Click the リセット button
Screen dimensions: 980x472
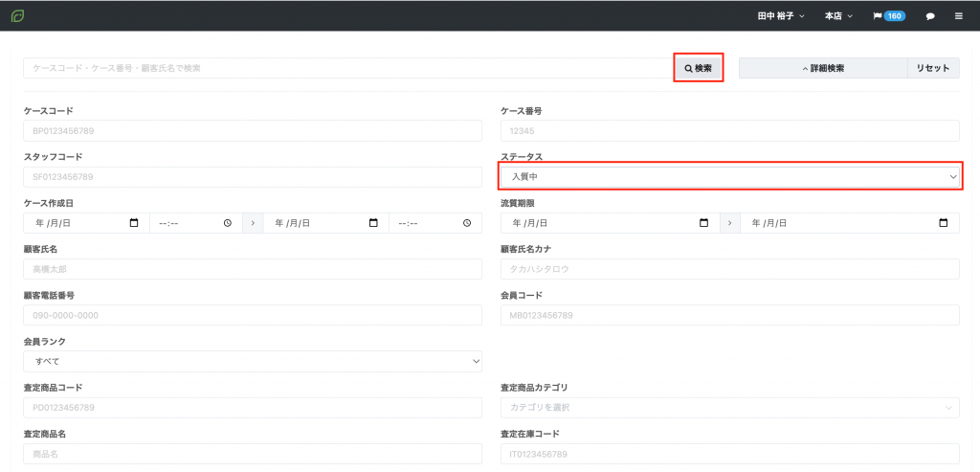click(x=933, y=68)
